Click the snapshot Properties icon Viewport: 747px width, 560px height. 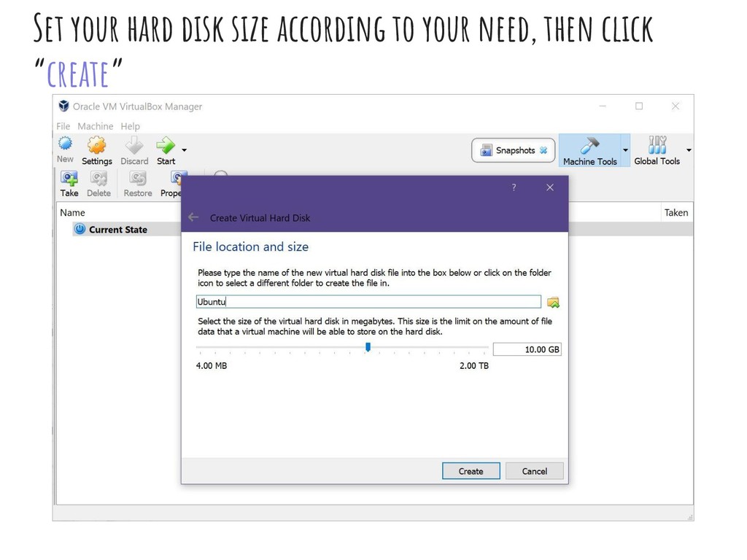pyautogui.click(x=177, y=178)
